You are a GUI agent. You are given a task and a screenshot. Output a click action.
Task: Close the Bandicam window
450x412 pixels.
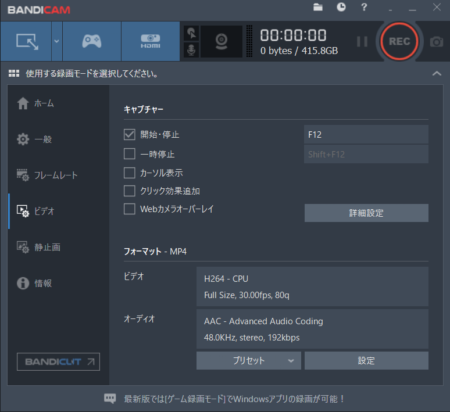pyautogui.click(x=437, y=7)
